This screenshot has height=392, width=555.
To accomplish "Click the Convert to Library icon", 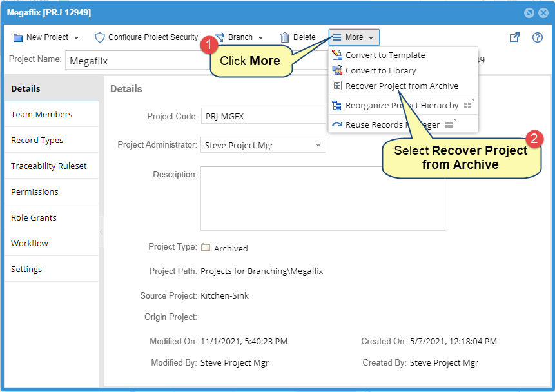I will click(337, 70).
